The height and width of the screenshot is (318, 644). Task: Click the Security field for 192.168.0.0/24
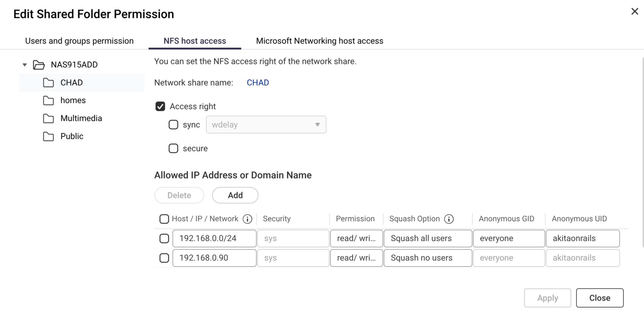[293, 238]
